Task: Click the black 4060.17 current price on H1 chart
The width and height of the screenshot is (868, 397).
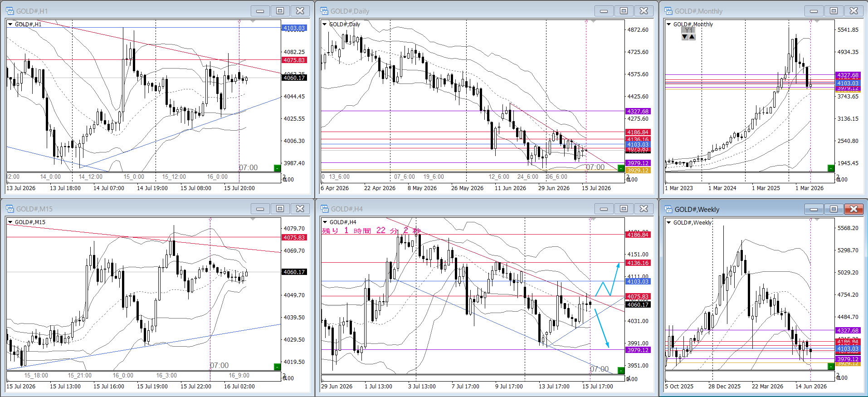Action: pyautogui.click(x=294, y=78)
